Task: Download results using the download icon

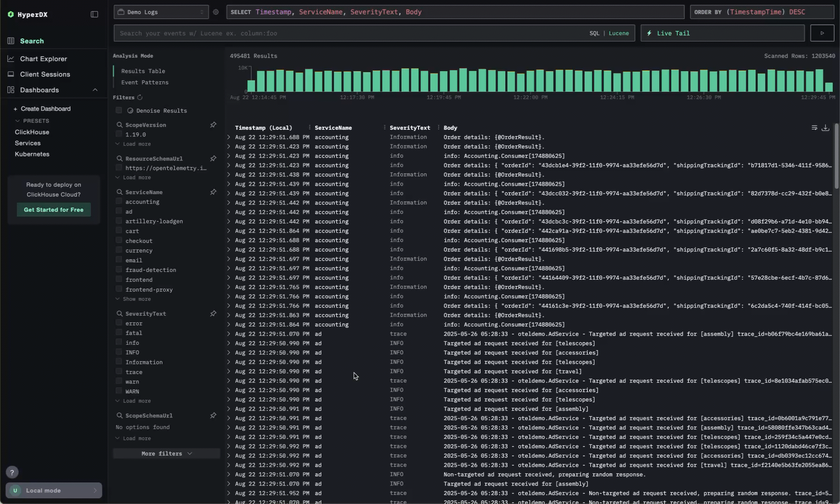Action: point(825,128)
